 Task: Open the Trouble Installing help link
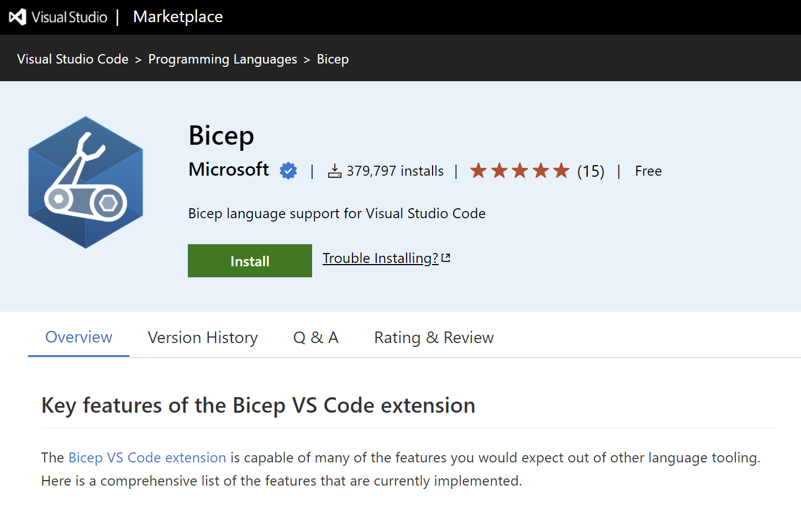[380, 257]
